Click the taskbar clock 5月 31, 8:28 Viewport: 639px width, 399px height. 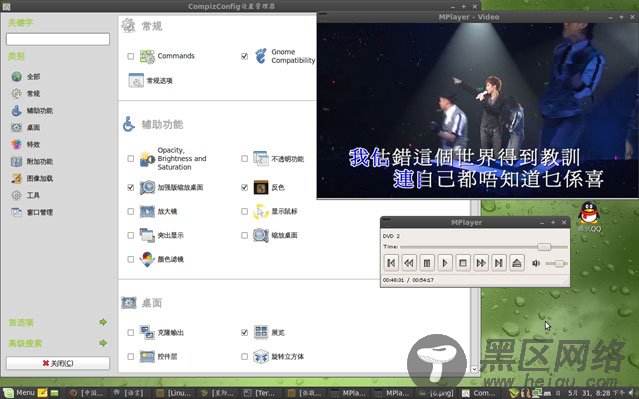click(595, 393)
